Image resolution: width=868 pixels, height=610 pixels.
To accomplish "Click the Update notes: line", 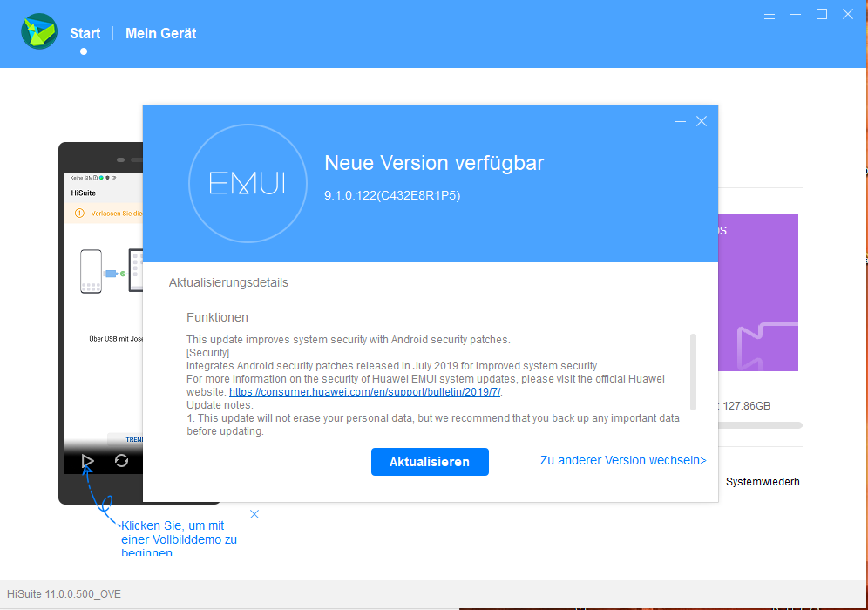I will (220, 404).
